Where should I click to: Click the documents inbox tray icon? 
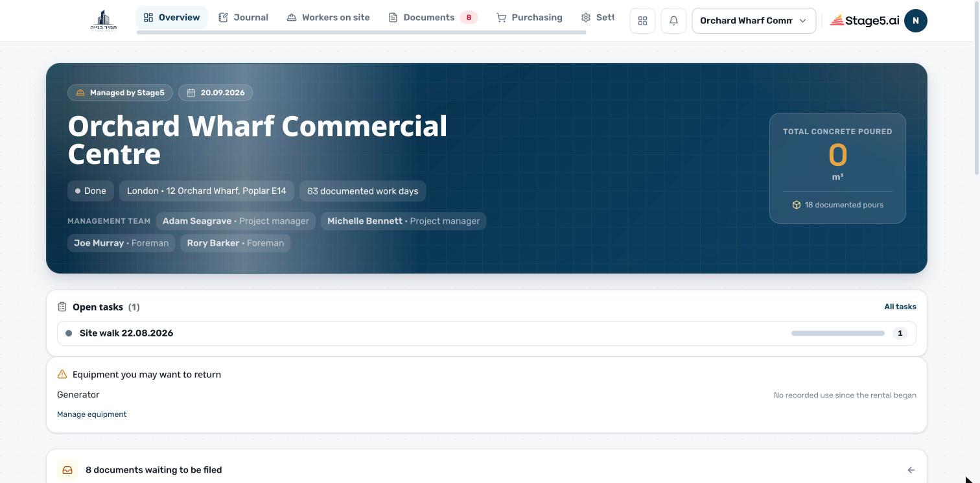coord(67,470)
